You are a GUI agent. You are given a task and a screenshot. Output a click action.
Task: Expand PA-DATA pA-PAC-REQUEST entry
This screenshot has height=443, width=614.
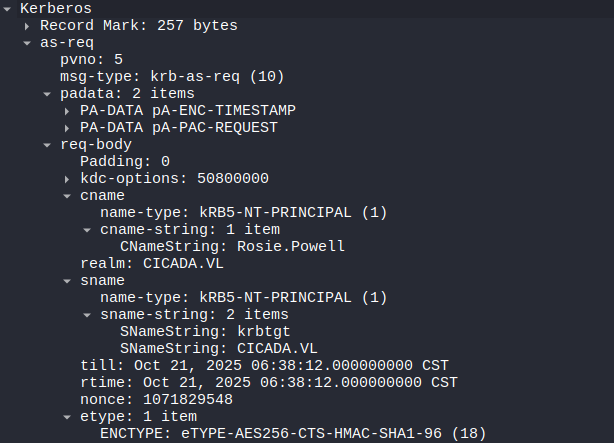67,127
